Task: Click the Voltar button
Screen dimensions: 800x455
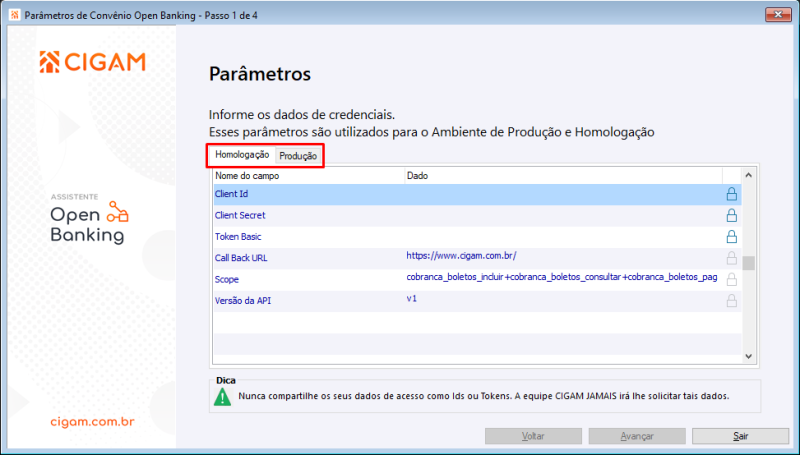Action: coord(533,436)
